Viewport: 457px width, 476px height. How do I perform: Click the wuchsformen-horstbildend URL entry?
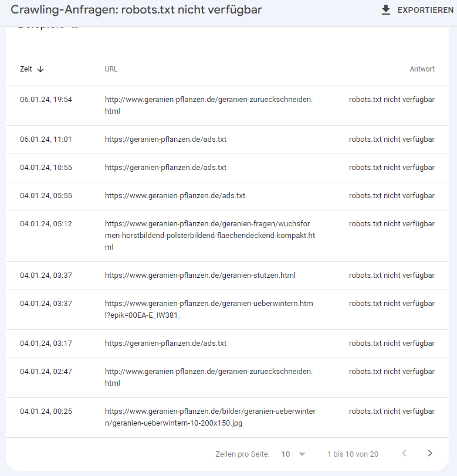pyautogui.click(x=210, y=235)
